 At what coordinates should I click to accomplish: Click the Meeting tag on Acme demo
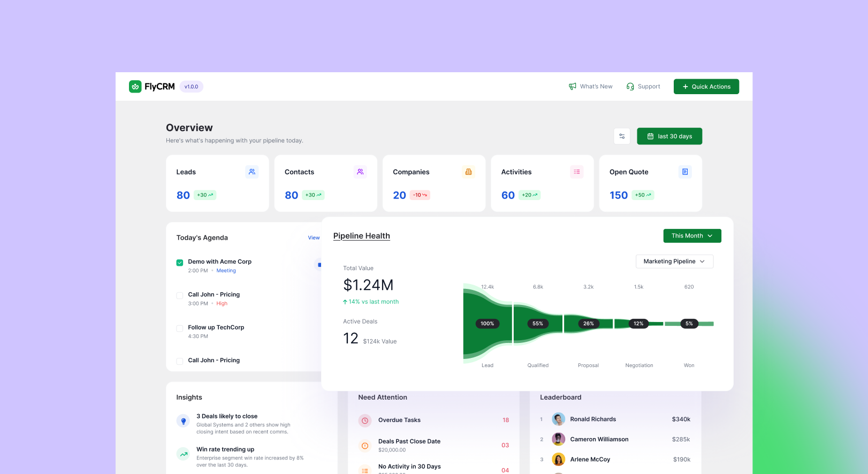click(x=226, y=271)
